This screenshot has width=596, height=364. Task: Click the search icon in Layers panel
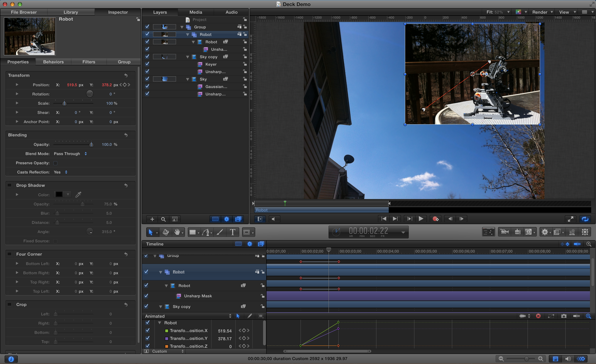[x=163, y=219]
